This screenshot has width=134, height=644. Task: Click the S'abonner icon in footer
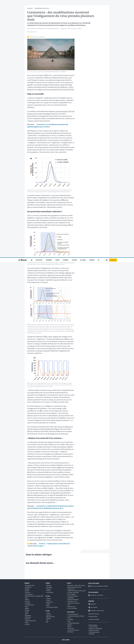click(x=89, y=604)
